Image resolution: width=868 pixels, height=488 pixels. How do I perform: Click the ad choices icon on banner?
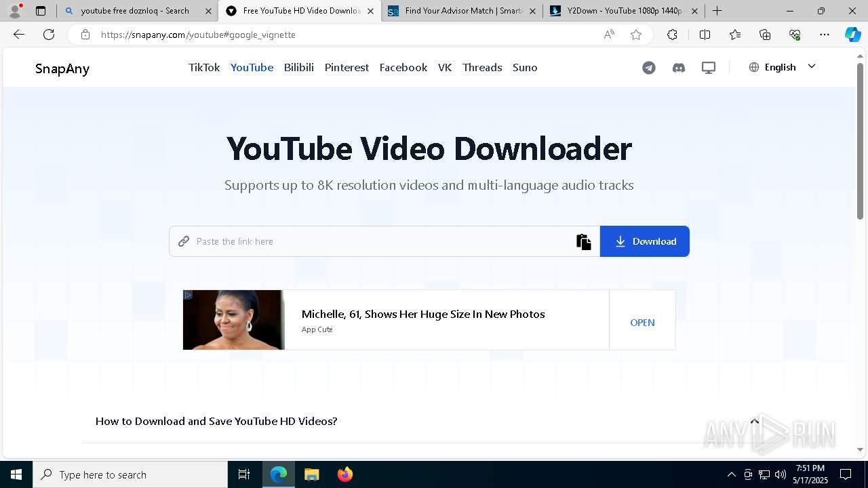(x=188, y=295)
